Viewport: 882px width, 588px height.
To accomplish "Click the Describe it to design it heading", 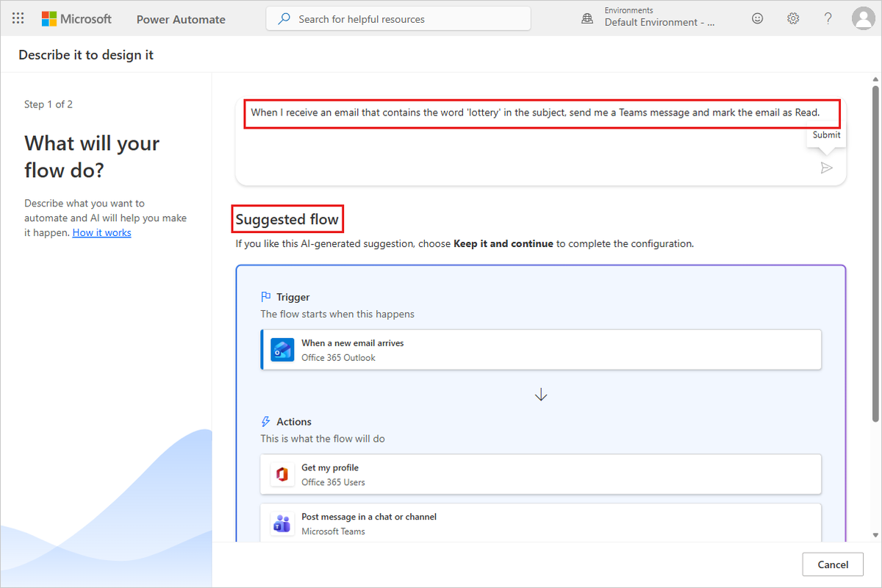I will point(86,55).
